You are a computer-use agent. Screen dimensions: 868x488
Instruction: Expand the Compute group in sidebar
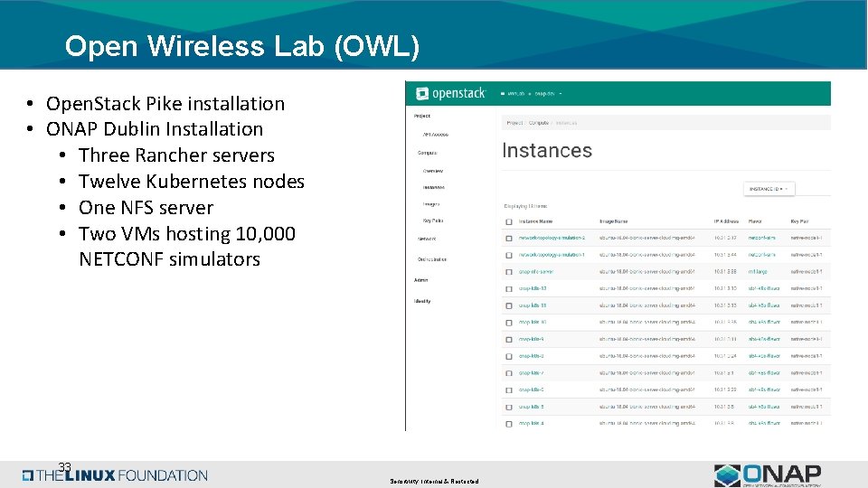(427, 153)
